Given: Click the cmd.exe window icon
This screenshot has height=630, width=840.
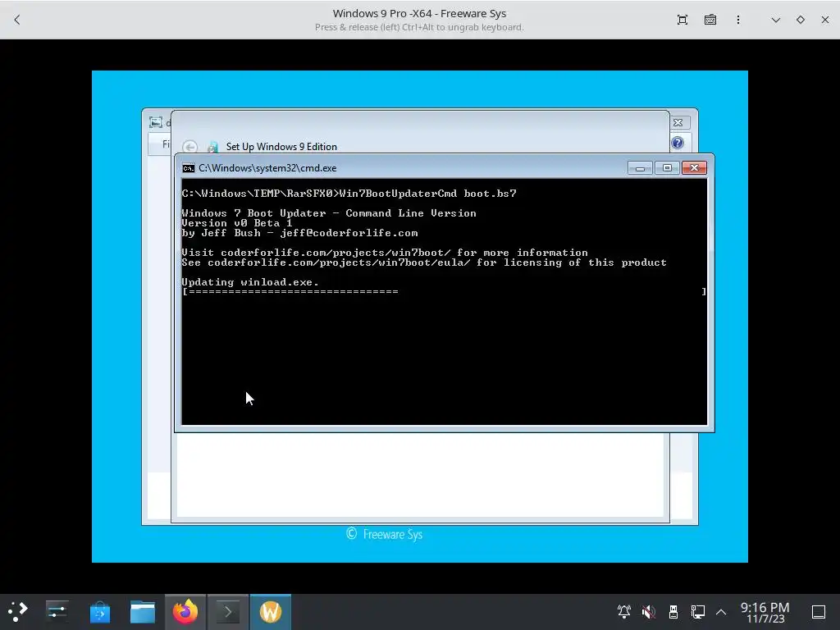Looking at the screenshot, I should (x=188, y=168).
